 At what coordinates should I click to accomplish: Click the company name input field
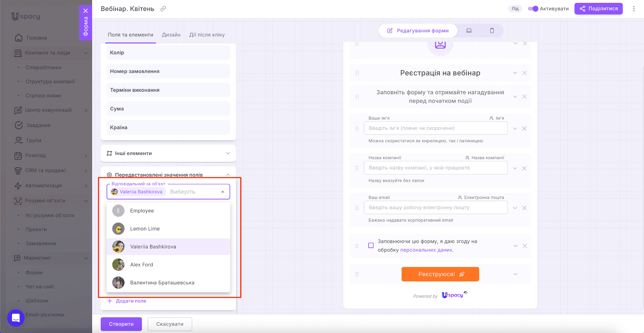coord(436,168)
